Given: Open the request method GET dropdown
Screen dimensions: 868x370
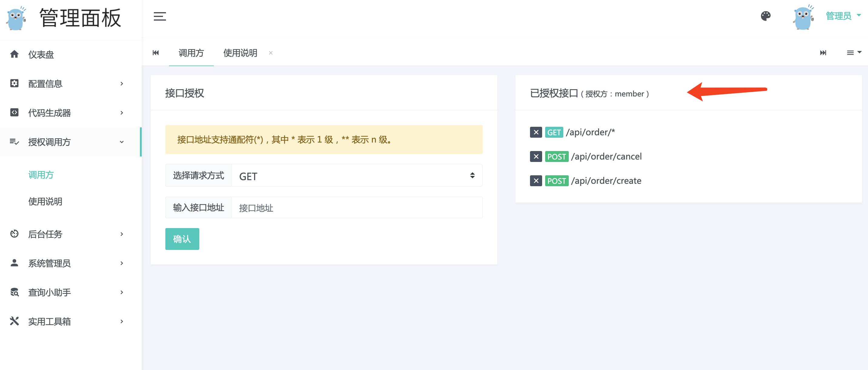Looking at the screenshot, I should coord(356,176).
